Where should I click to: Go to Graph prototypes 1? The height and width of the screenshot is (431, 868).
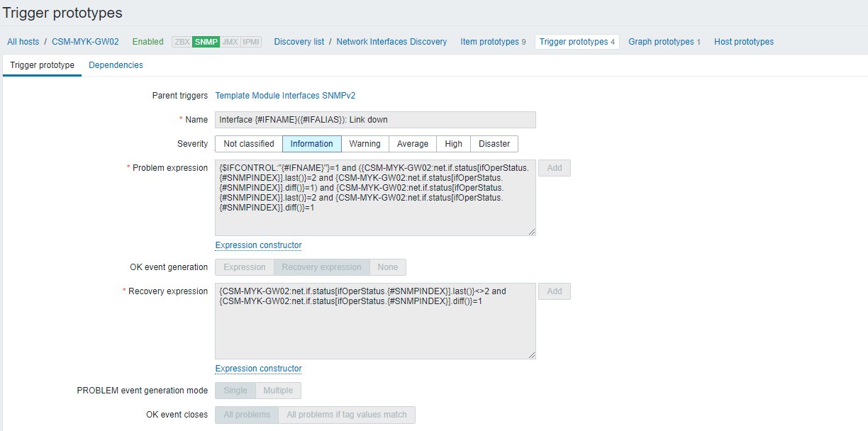[664, 42]
